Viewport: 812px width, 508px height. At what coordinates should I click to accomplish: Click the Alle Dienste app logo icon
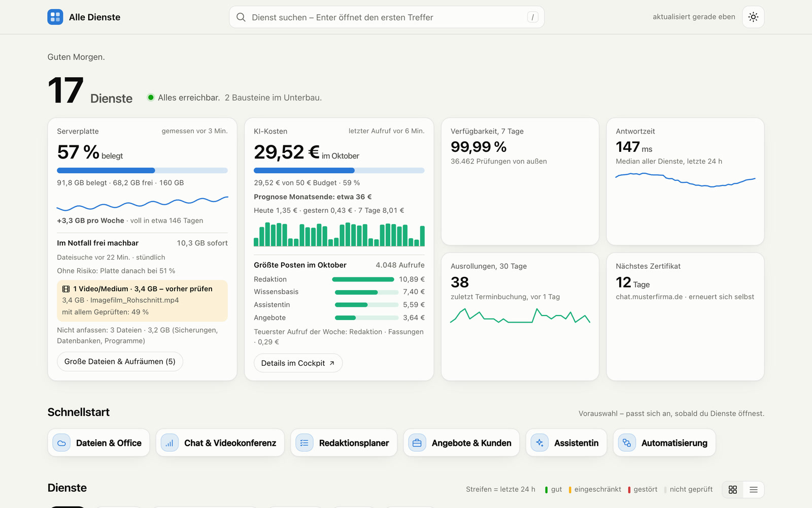pos(55,17)
